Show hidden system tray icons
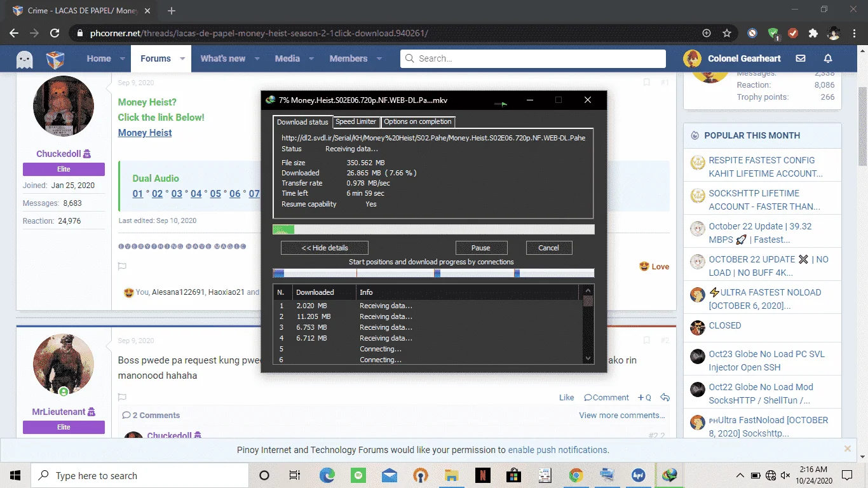 tap(740, 475)
